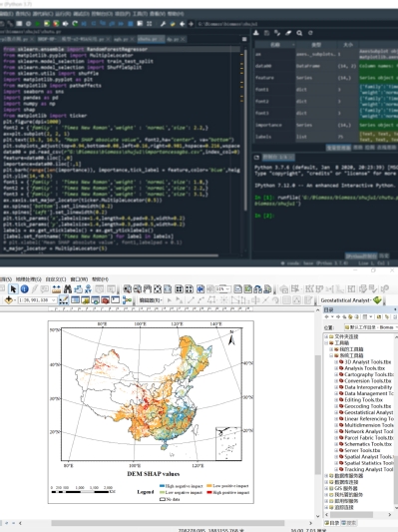Collapse the 系统工具箱 tree node

(x=331, y=355)
